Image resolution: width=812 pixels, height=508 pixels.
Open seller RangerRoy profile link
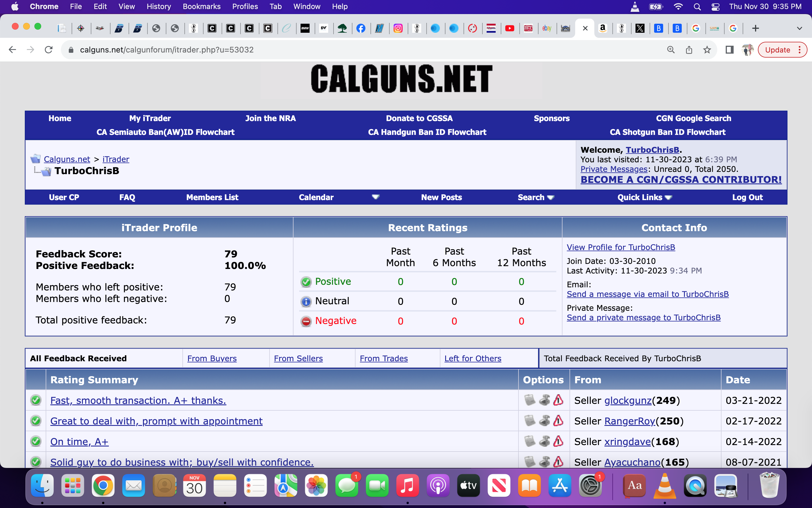click(630, 421)
